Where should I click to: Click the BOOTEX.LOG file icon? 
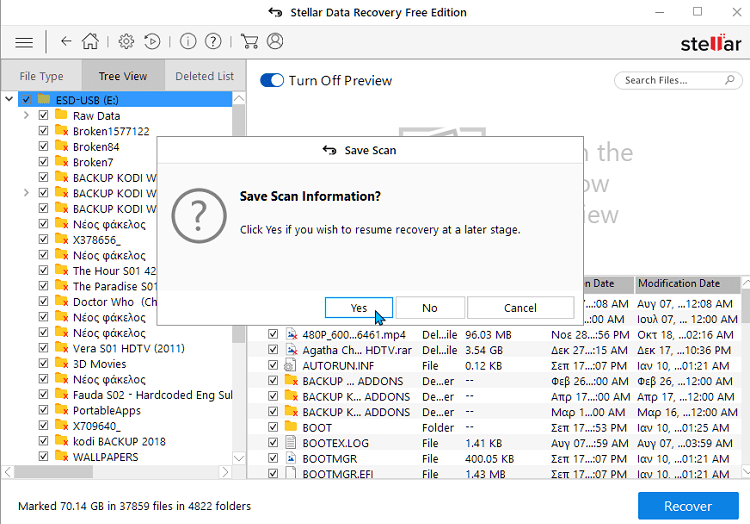pos(290,443)
